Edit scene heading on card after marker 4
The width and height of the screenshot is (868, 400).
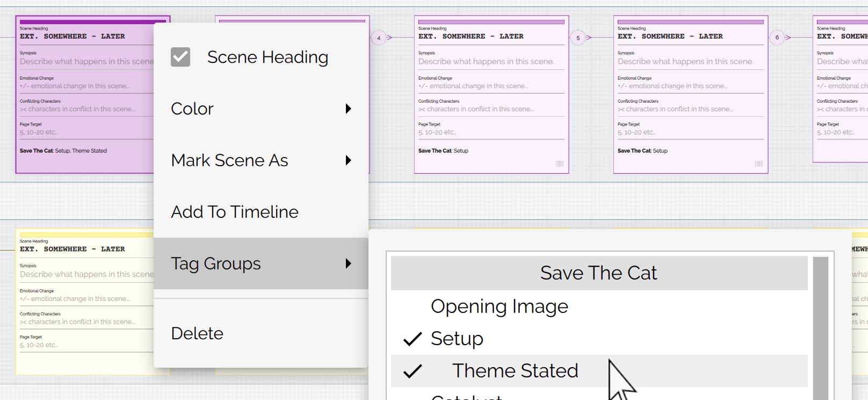coord(491,37)
